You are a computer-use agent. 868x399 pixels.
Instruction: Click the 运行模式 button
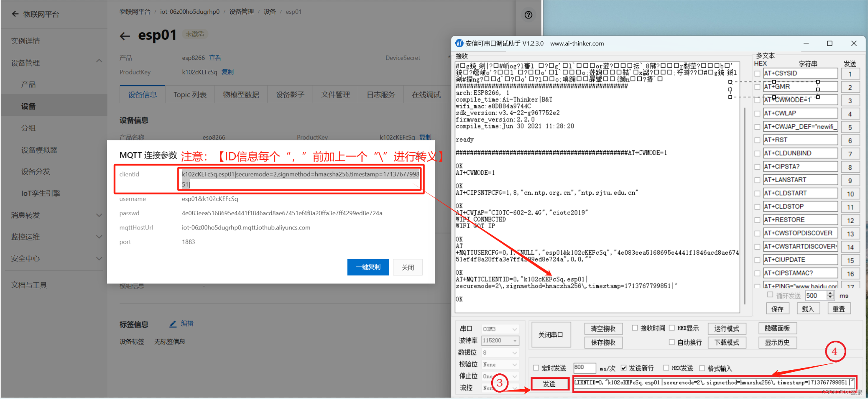pos(726,328)
